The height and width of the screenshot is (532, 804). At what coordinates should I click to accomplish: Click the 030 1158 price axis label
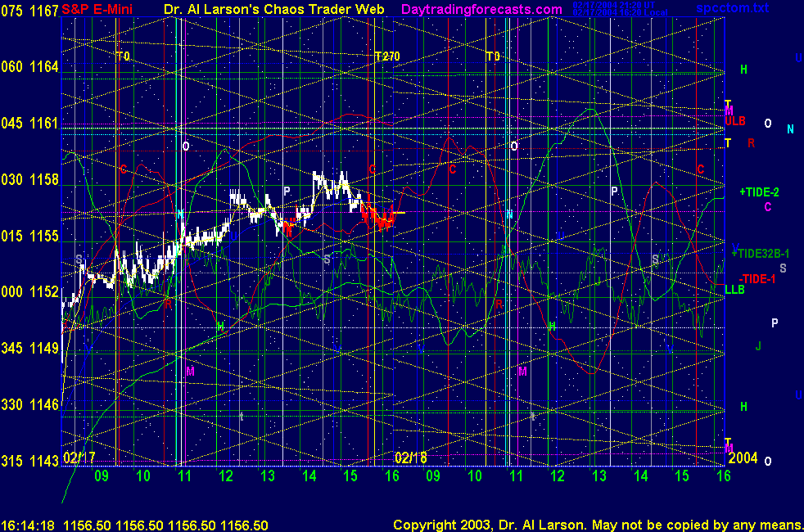(29, 179)
